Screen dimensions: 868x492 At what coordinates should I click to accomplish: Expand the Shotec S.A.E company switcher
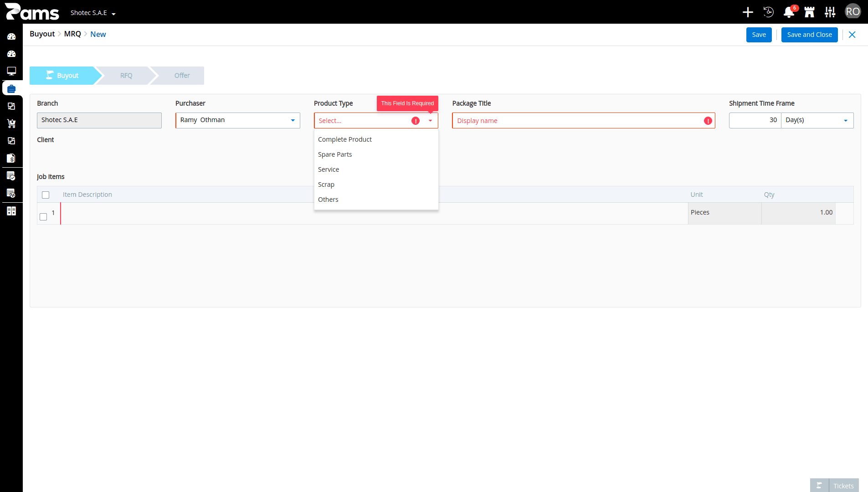[93, 13]
